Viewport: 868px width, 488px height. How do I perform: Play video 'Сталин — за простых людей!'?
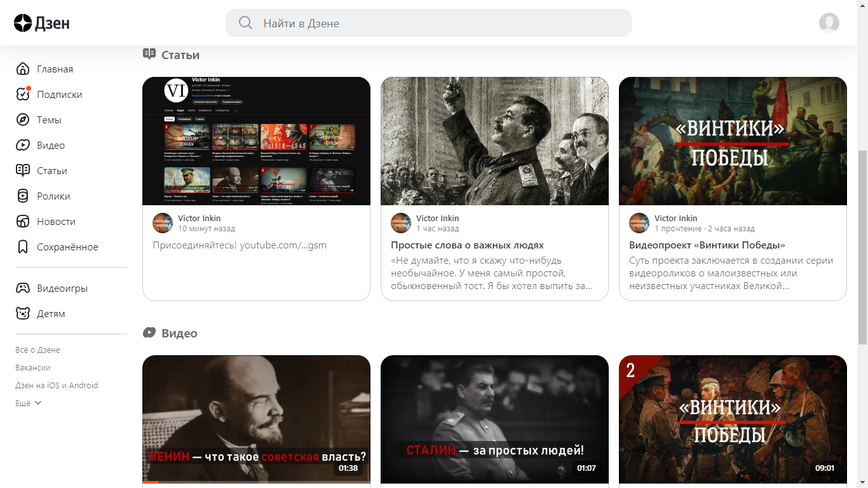(x=494, y=419)
